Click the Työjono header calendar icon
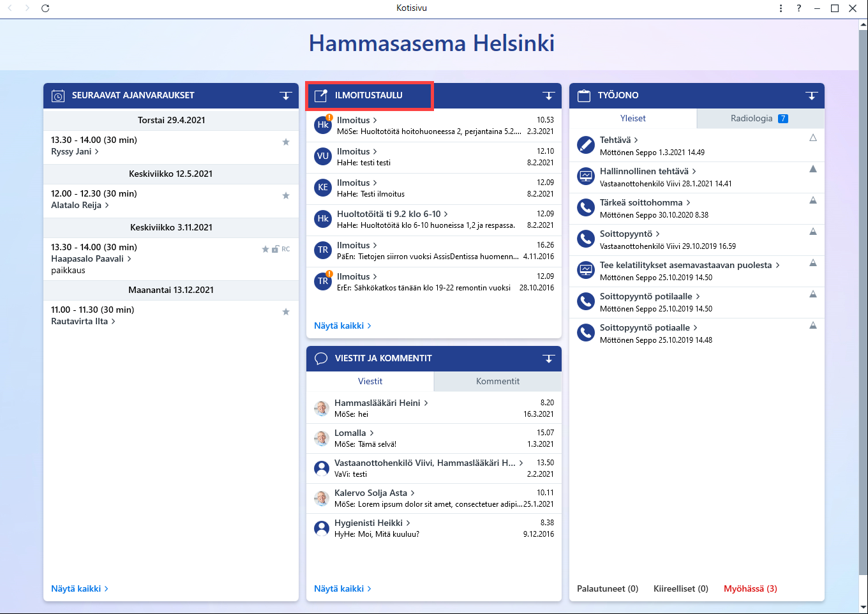The height and width of the screenshot is (614, 868). point(584,96)
